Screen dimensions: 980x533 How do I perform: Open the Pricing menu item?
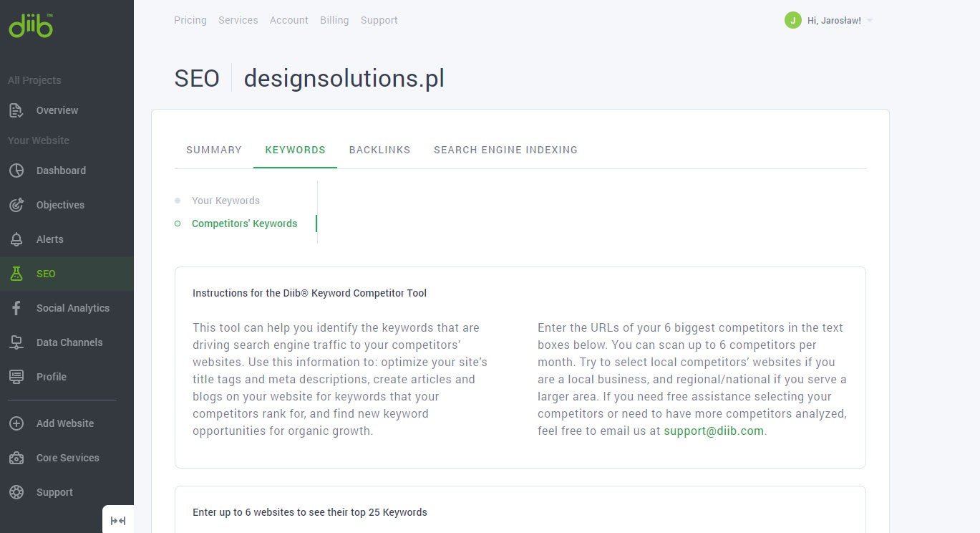pyautogui.click(x=190, y=20)
